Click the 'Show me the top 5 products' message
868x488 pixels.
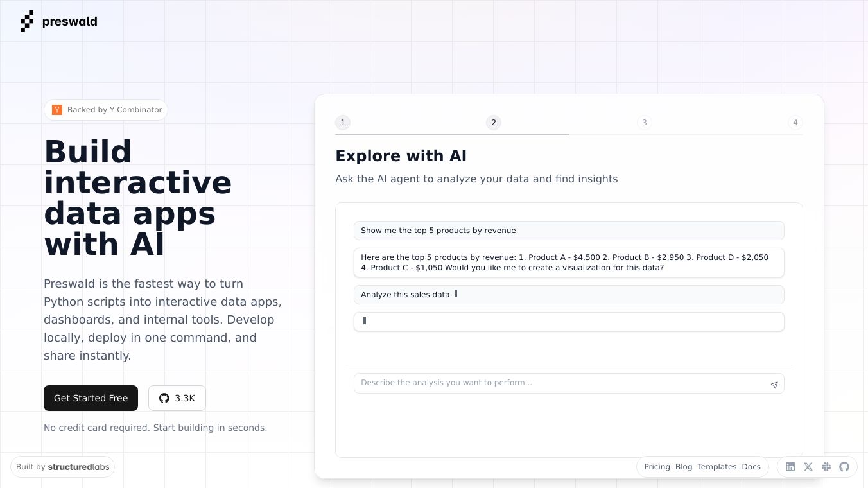(569, 231)
